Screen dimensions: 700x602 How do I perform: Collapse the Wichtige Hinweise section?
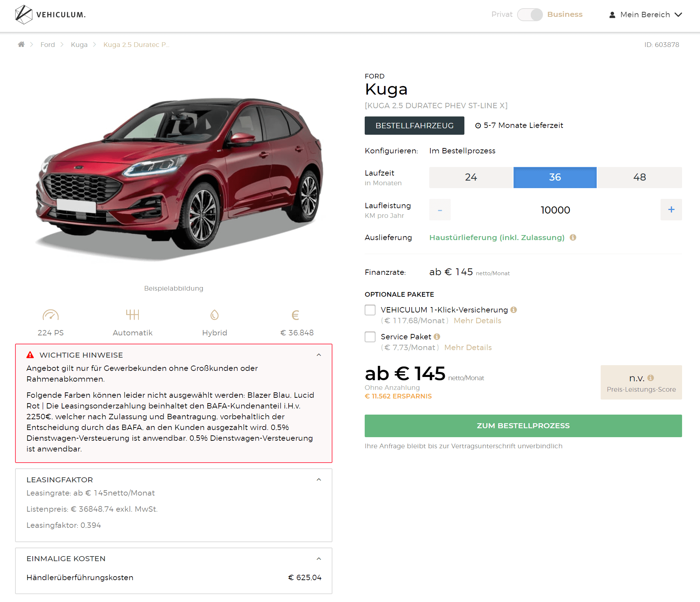pyautogui.click(x=319, y=355)
